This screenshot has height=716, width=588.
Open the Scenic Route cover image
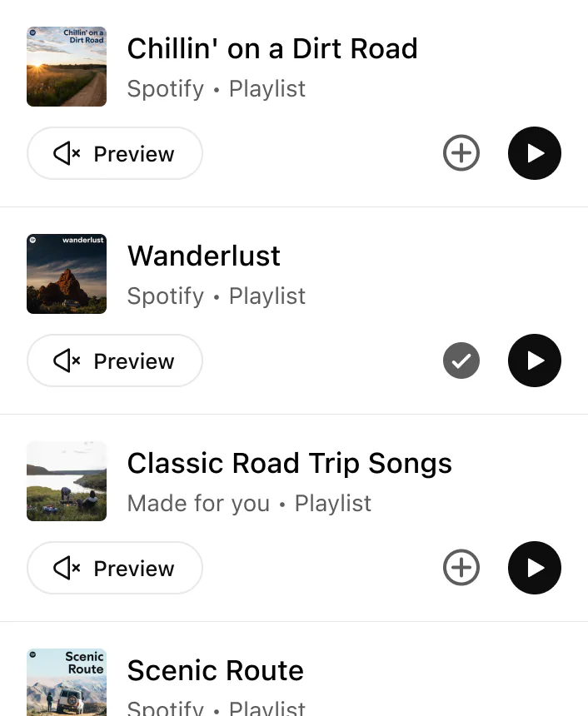coord(67,682)
